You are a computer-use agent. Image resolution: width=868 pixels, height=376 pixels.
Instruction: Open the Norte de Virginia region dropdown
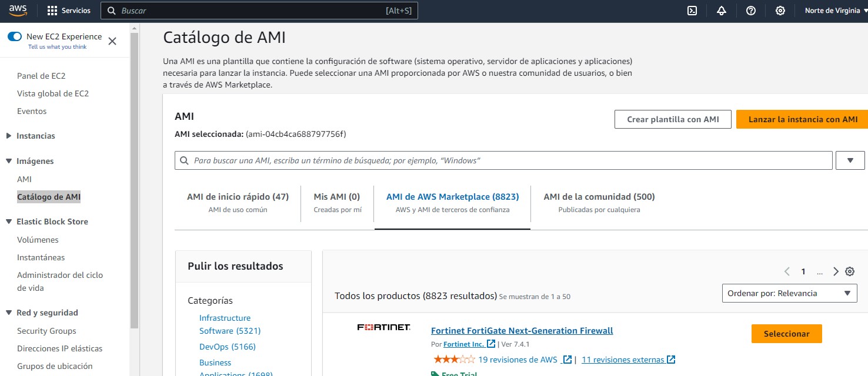coord(835,11)
